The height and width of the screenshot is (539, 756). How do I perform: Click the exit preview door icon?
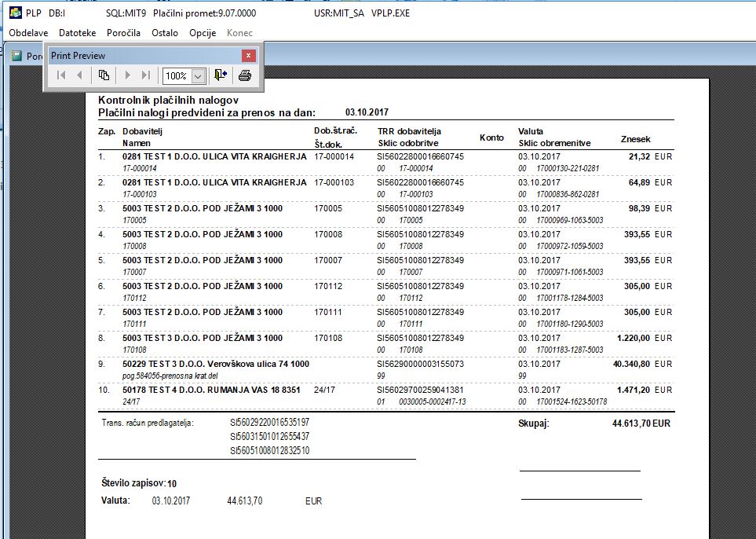(x=221, y=75)
